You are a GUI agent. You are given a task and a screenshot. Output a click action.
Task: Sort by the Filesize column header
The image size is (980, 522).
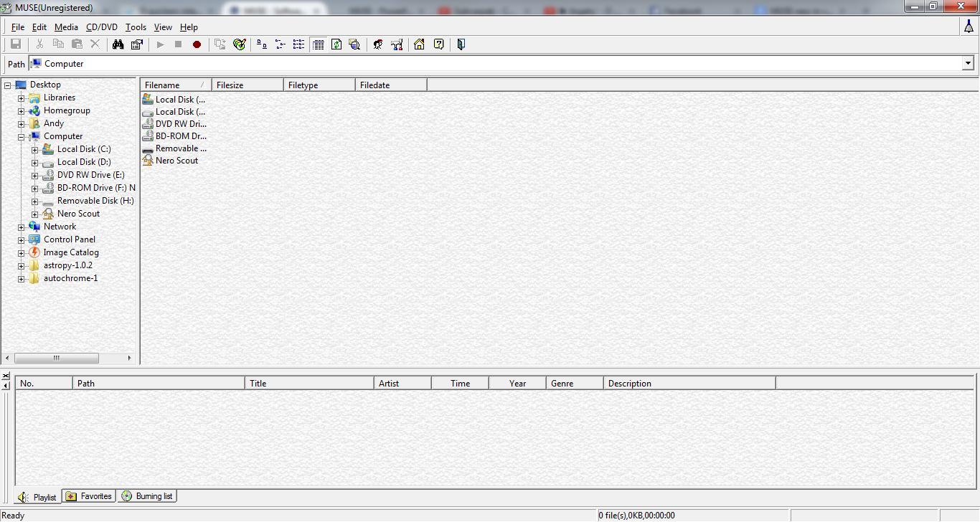click(x=248, y=85)
